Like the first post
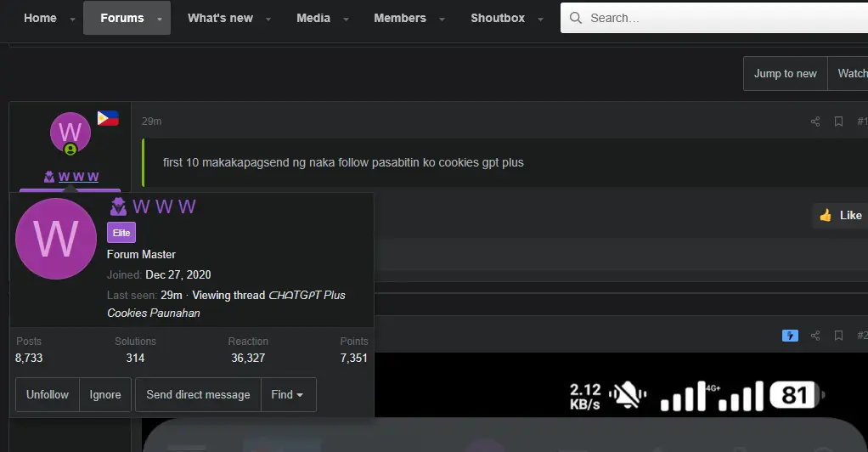This screenshot has height=452, width=868. (x=840, y=215)
